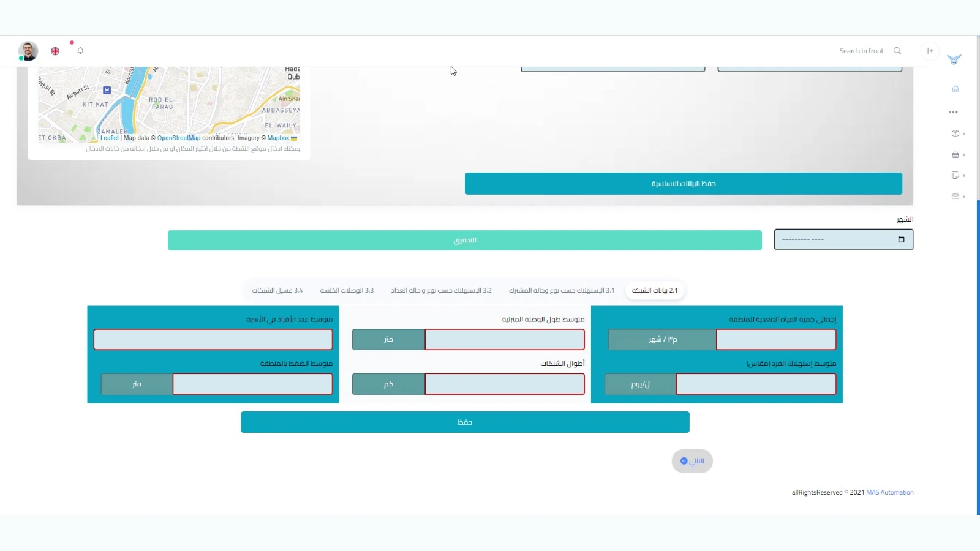980x551 pixels.
Task: Focus متوسط الضغط بالمنطقة input field
Action: (x=253, y=384)
